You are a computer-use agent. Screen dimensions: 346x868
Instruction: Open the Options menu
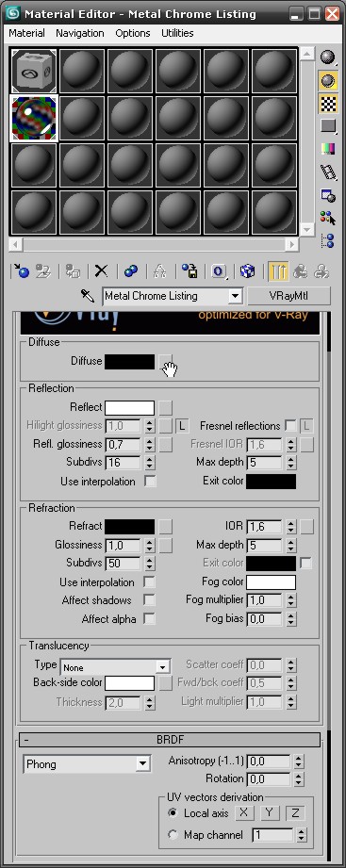click(x=133, y=33)
